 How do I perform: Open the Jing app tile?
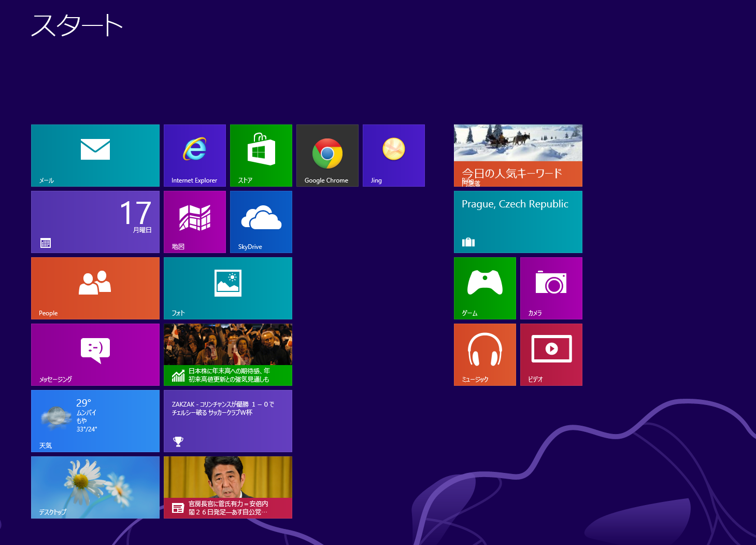pyautogui.click(x=394, y=156)
